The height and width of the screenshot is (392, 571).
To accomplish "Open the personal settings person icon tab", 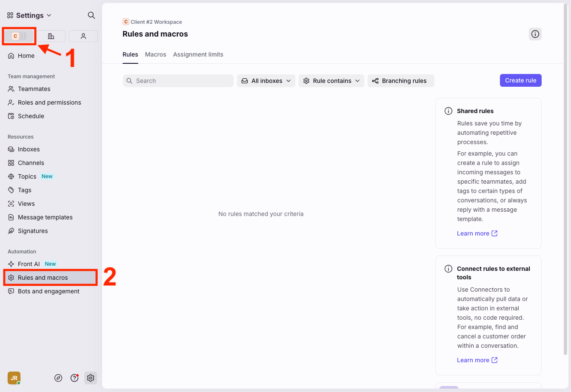I will tap(83, 36).
